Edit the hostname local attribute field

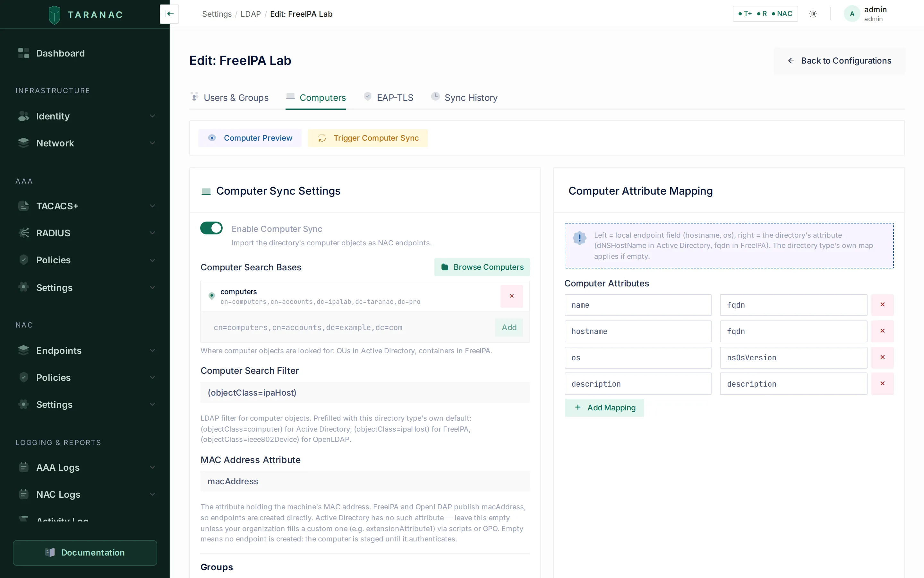[637, 331]
